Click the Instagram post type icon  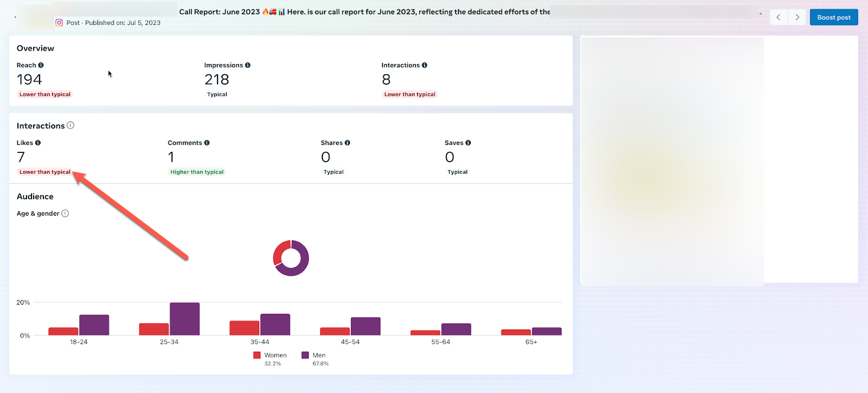[59, 23]
